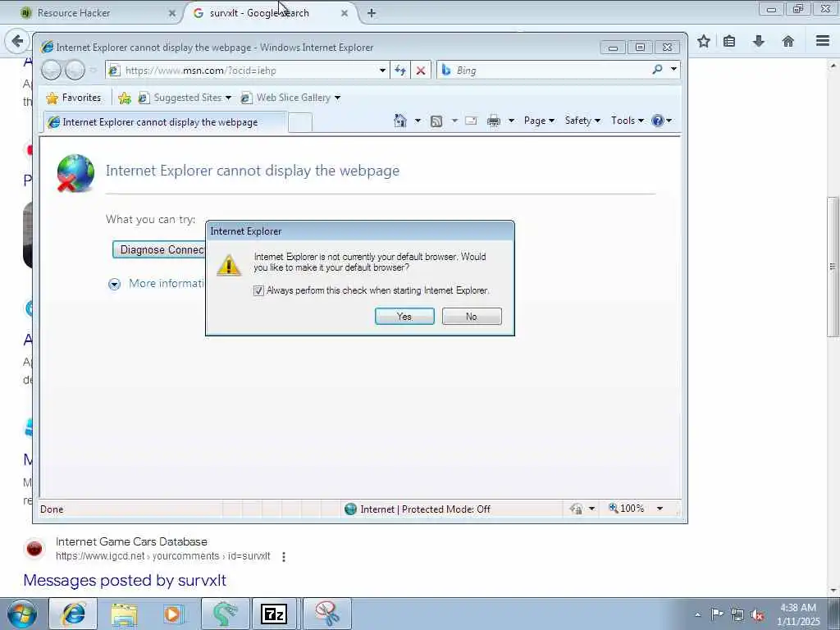Click Internet Explorer taskbar icon

click(x=73, y=614)
